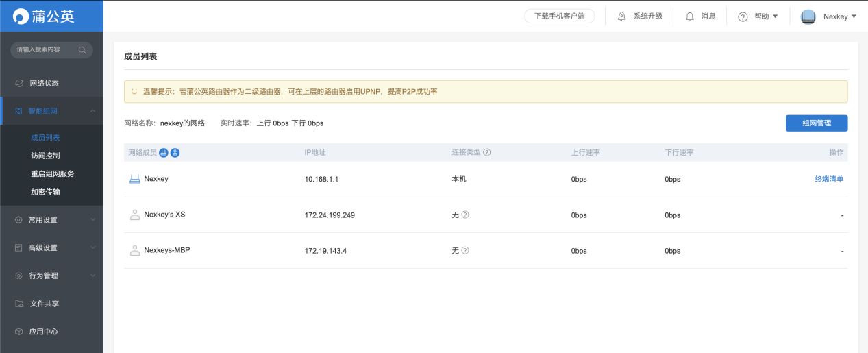The height and width of the screenshot is (353, 868).
Task: Click the 蒲公英 logo
Action: 44,16
